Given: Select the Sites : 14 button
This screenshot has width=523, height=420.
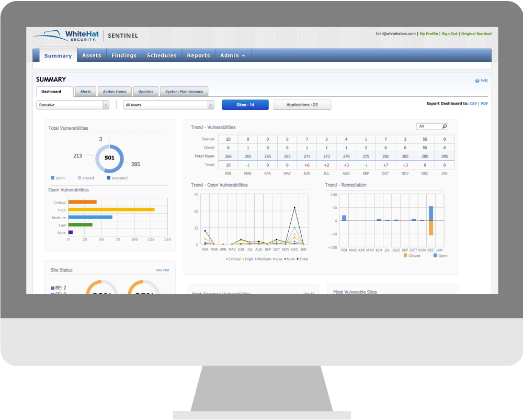Looking at the screenshot, I should [x=245, y=105].
